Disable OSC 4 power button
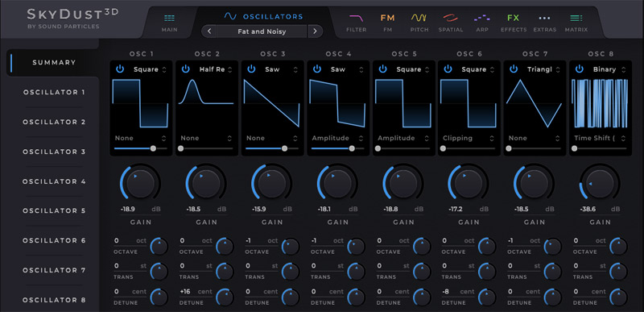 click(316, 69)
